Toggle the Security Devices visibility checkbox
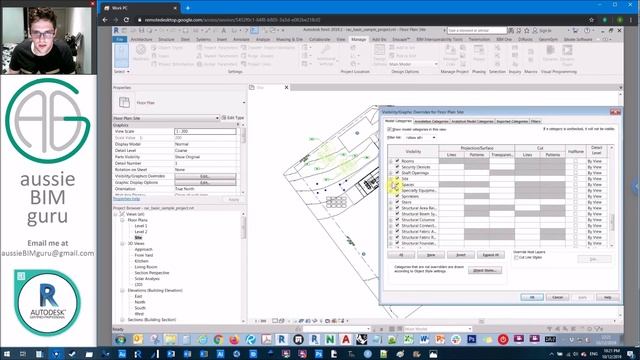Image resolution: width=640 pixels, height=360 pixels. (397, 167)
